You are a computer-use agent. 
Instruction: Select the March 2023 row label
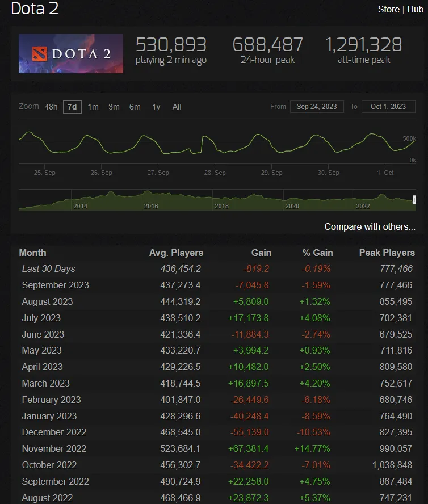coord(45,383)
